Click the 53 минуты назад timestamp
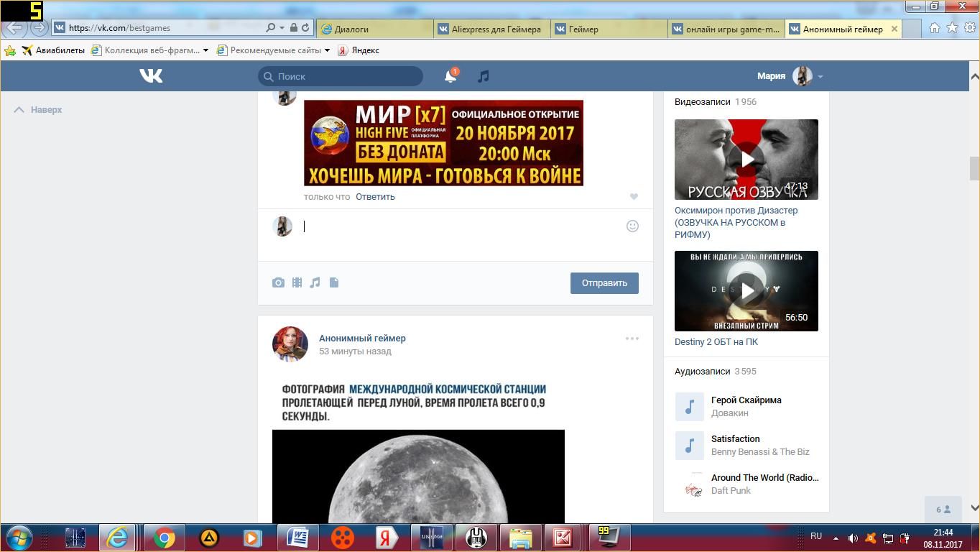This screenshot has width=980, height=552. [x=355, y=351]
